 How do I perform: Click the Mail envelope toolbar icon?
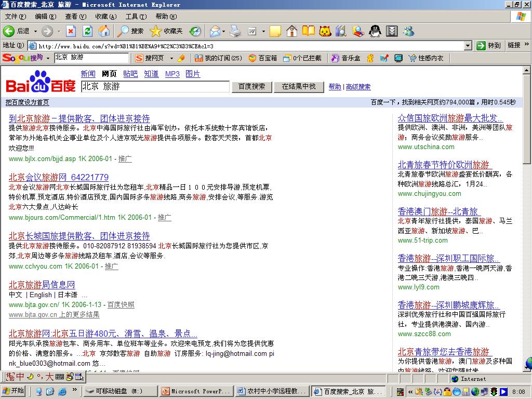click(215, 31)
